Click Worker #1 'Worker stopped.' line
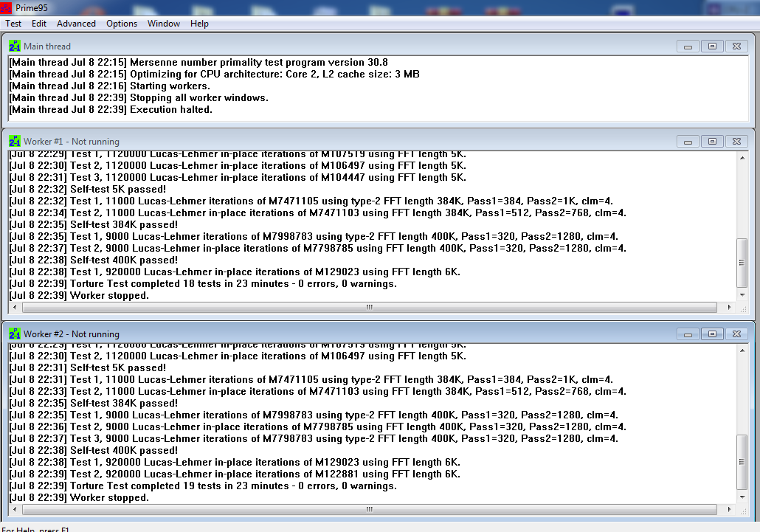Image resolution: width=760 pixels, height=532 pixels. click(79, 296)
